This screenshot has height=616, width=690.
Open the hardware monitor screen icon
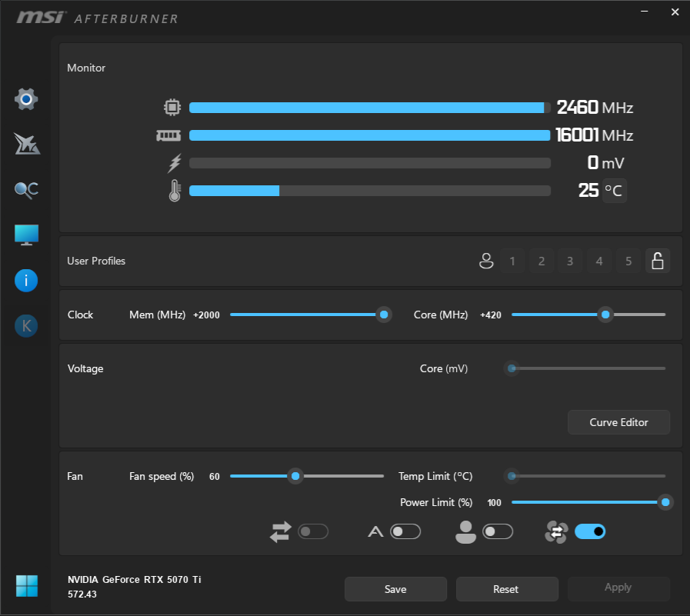[26, 235]
